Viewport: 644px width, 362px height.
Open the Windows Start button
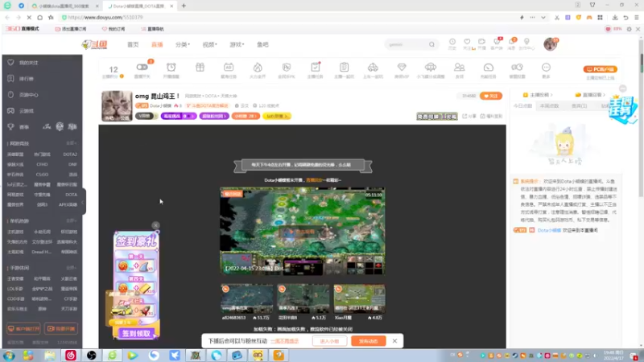pos(9,356)
